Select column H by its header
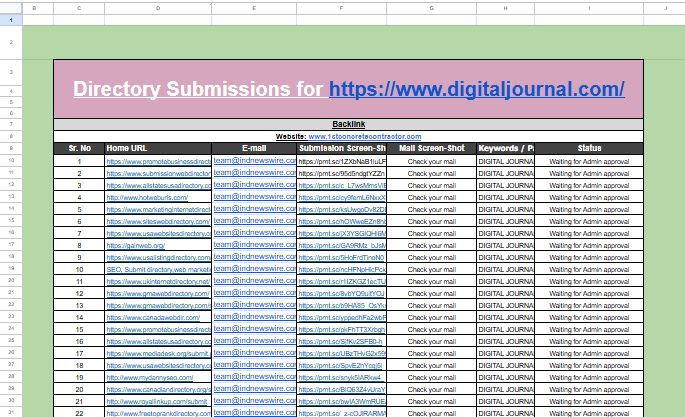 505,8
